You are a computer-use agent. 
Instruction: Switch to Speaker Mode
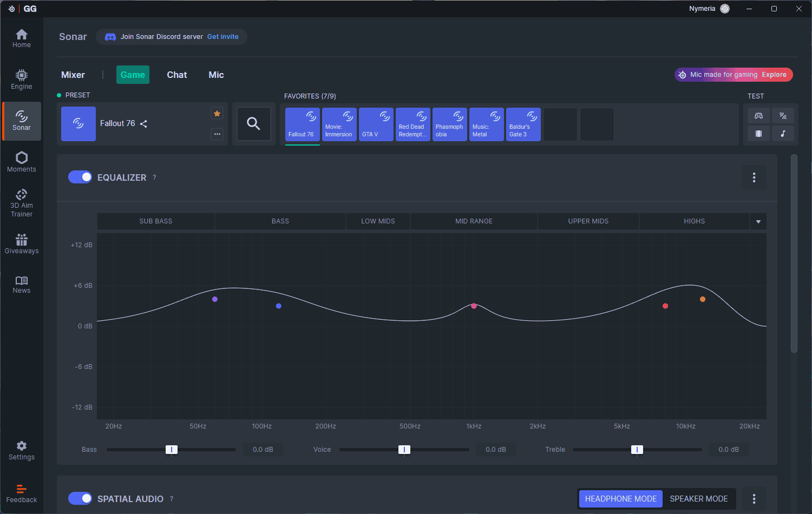[698, 499]
